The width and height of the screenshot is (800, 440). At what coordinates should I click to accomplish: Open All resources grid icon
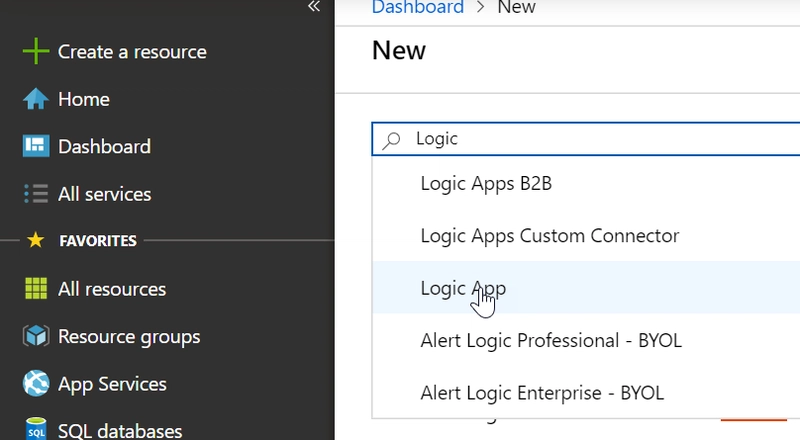coord(36,289)
